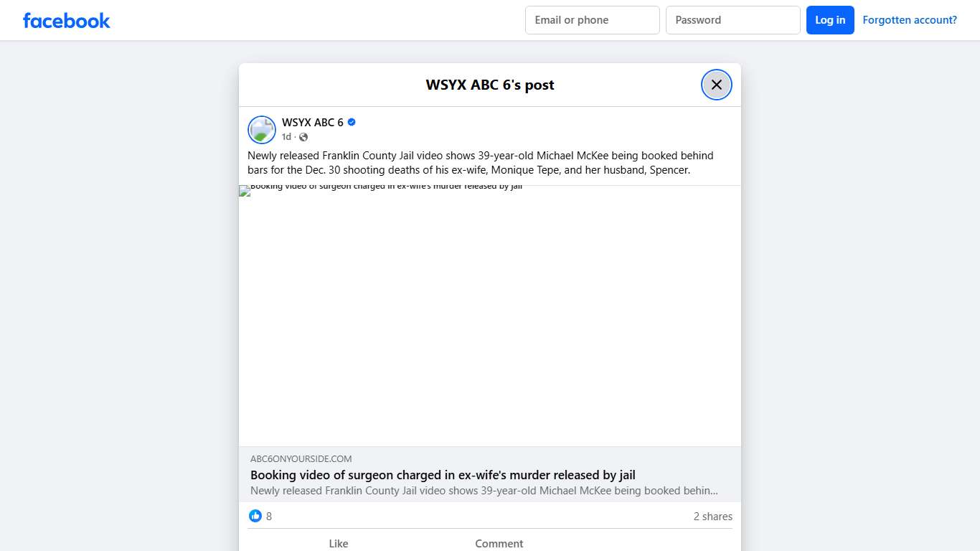Focus the Email or phone field
This screenshot has width=980, height=551.
coord(593,20)
